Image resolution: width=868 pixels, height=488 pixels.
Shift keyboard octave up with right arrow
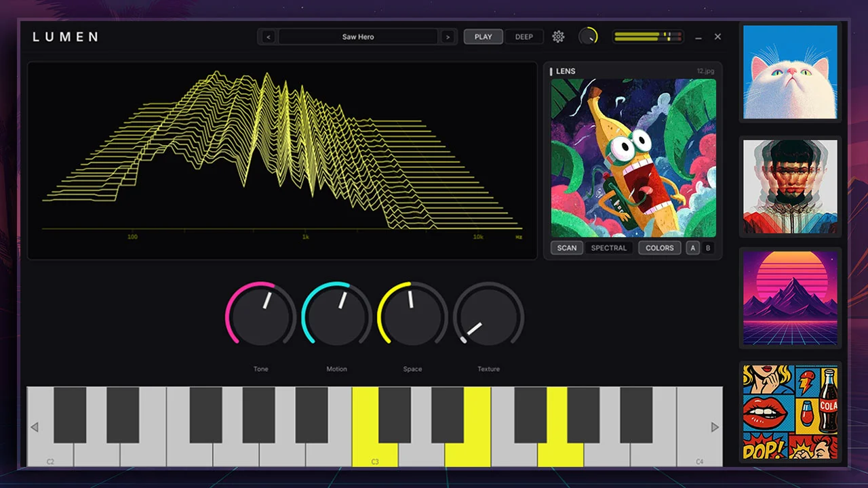click(x=715, y=427)
